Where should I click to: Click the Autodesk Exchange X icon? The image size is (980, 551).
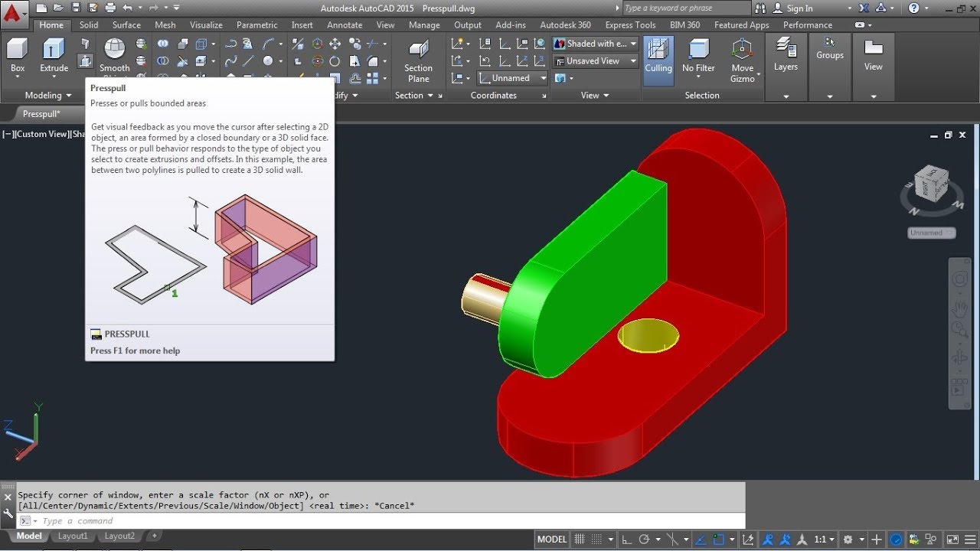[865, 8]
